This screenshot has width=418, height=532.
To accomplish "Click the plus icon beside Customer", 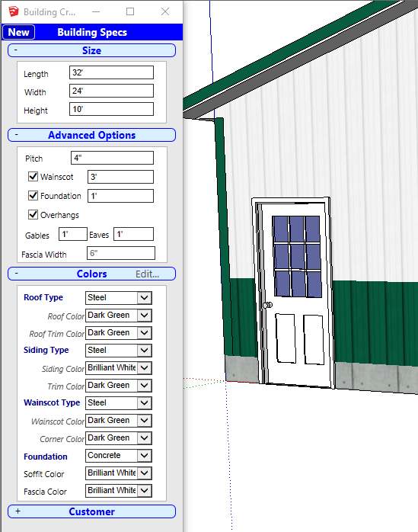I will (x=18, y=511).
